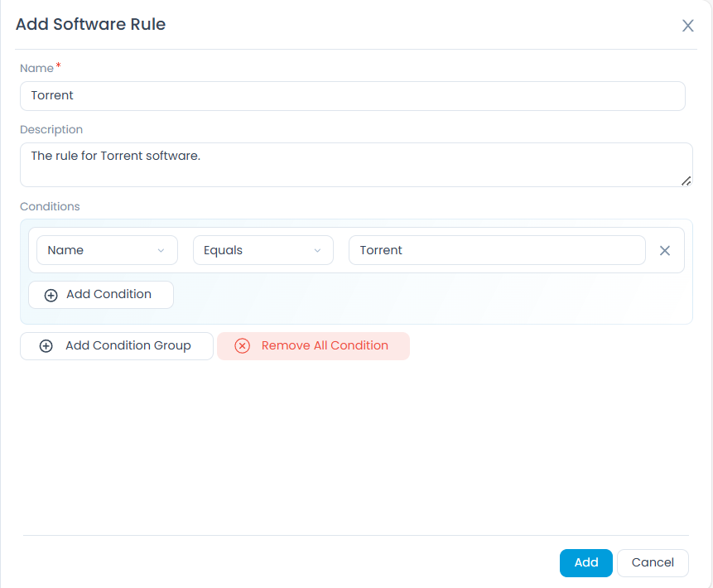Select the Name input containing Torrent
Image resolution: width=713 pixels, height=588 pixels.
coord(352,96)
